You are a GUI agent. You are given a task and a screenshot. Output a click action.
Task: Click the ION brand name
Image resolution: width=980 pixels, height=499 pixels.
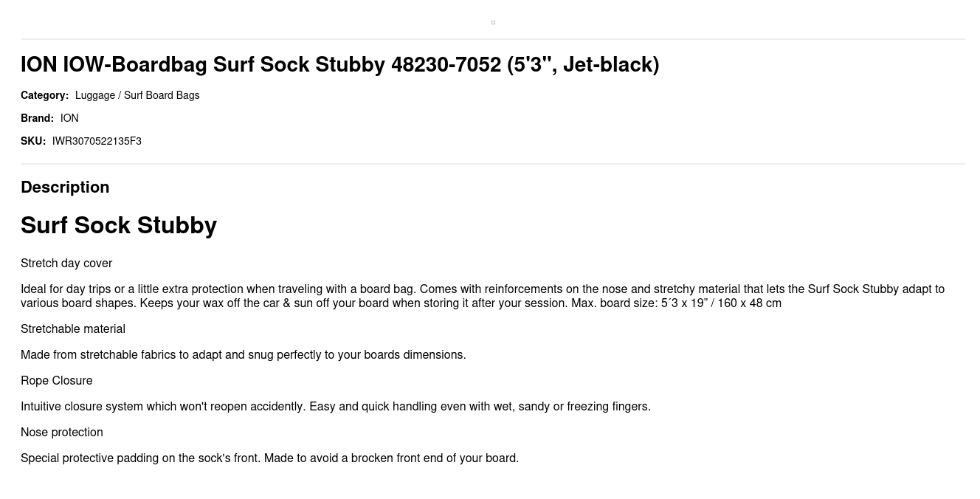(x=69, y=118)
